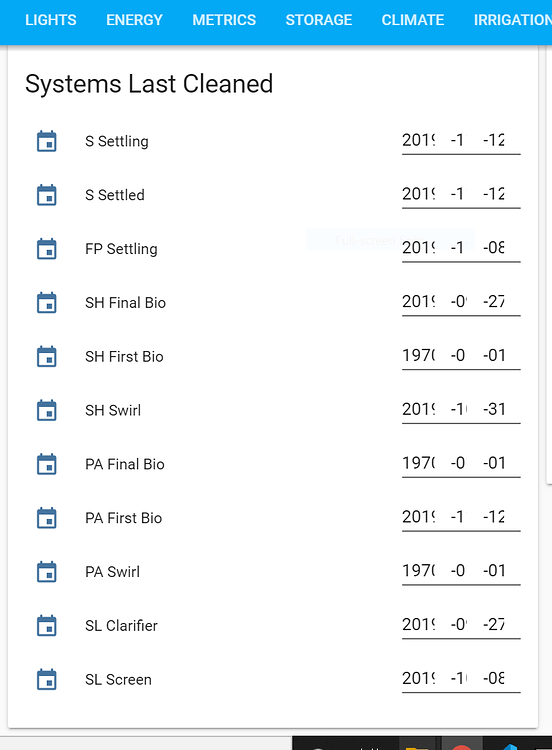Select the calendar icon beside SH Swirl
The image size is (552, 750).
pos(46,410)
